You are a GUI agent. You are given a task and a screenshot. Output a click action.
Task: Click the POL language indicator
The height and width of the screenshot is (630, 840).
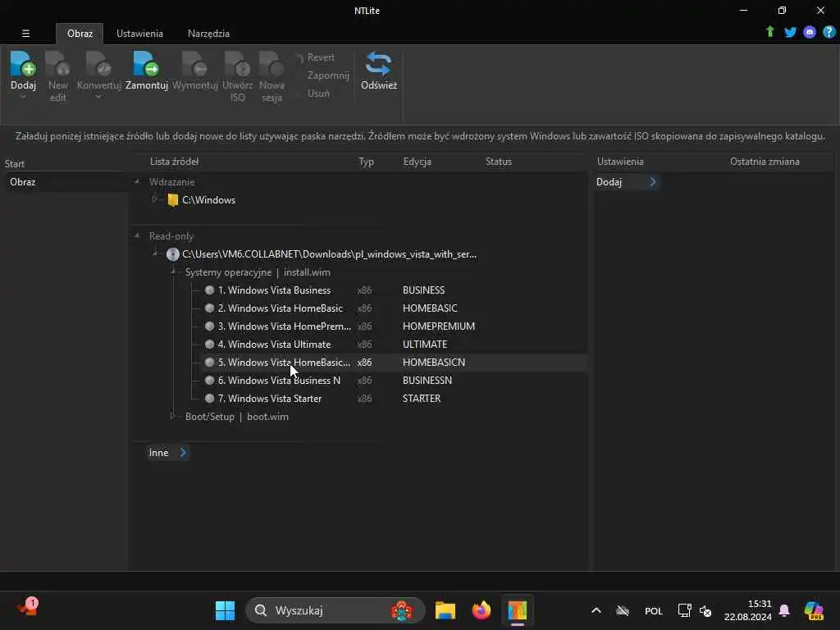(654, 610)
